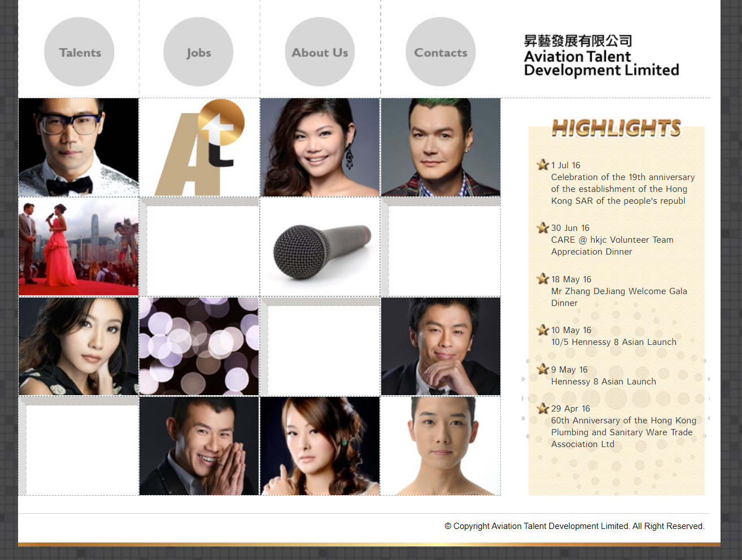Viewport: 742px width, 560px height.
Task: Select the gold star beside 29 Apr 16
Action: 543,408
